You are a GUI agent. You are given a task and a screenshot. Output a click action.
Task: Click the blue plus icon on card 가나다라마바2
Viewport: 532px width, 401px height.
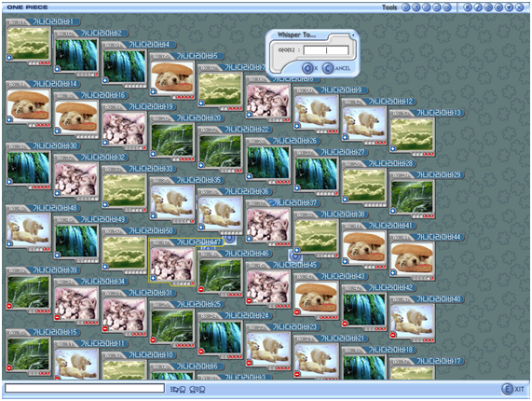pos(58,69)
